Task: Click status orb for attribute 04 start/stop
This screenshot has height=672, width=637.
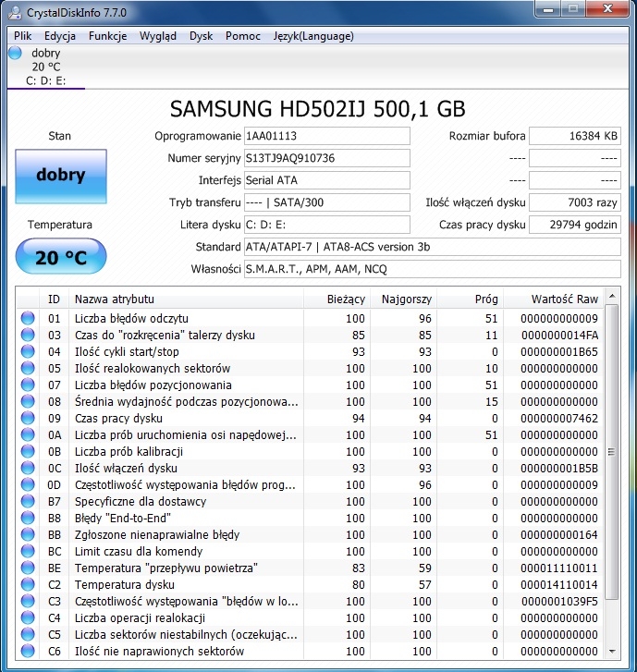Action: pyautogui.click(x=28, y=351)
